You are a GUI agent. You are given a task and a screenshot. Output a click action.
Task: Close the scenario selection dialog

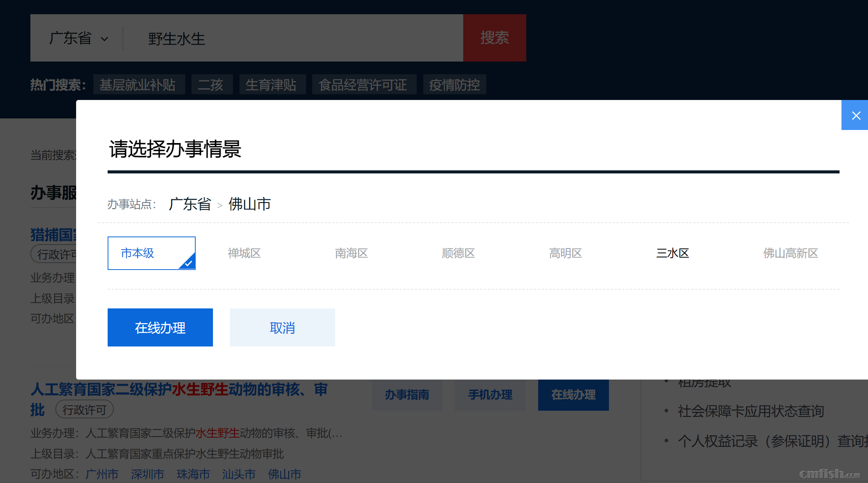pos(855,115)
